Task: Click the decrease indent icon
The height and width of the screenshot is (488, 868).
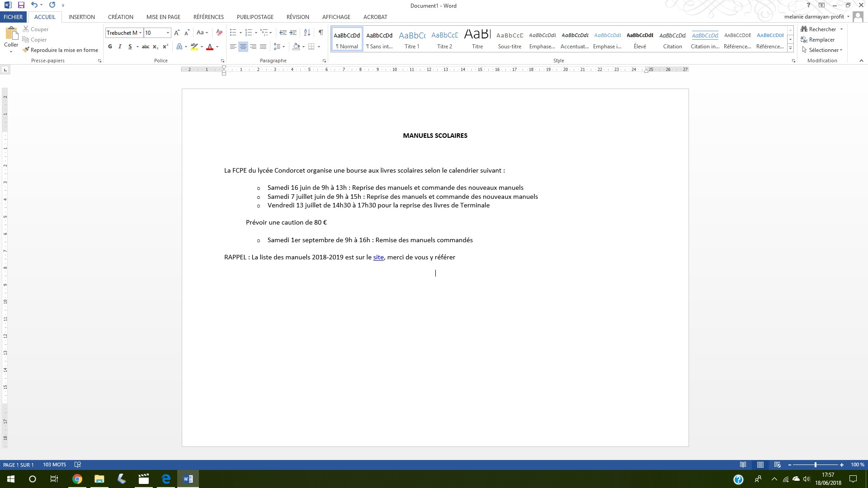Action: click(283, 33)
